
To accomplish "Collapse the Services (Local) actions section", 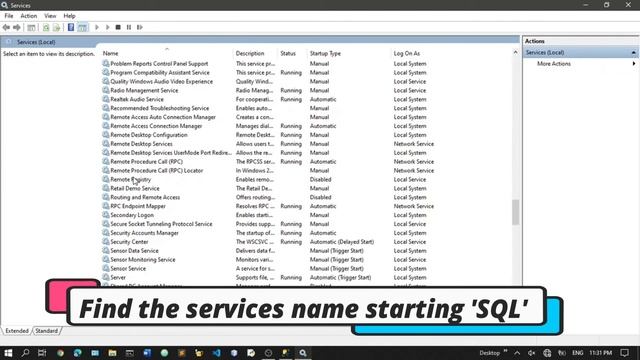I will point(633,53).
